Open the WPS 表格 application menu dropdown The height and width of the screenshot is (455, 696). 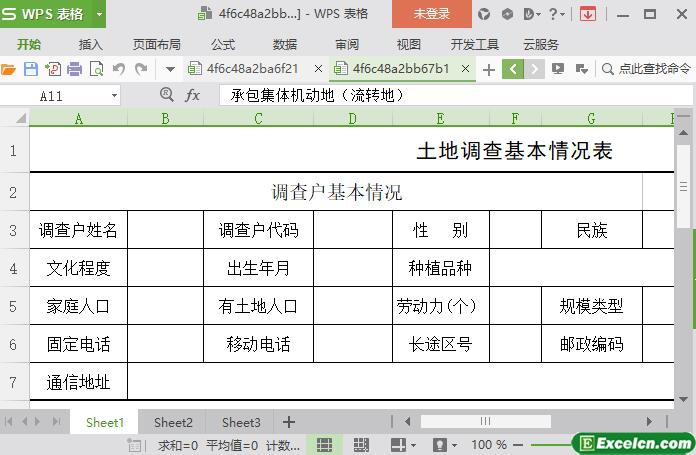[99, 14]
